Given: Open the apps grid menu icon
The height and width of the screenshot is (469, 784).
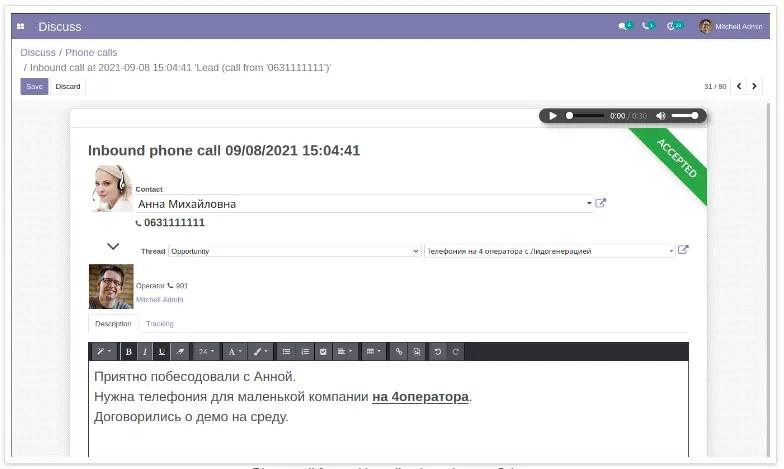Looking at the screenshot, I should point(21,26).
